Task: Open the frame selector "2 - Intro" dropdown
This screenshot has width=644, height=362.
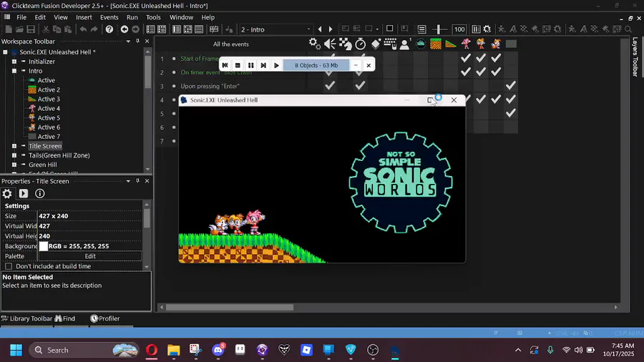Action: (275, 29)
